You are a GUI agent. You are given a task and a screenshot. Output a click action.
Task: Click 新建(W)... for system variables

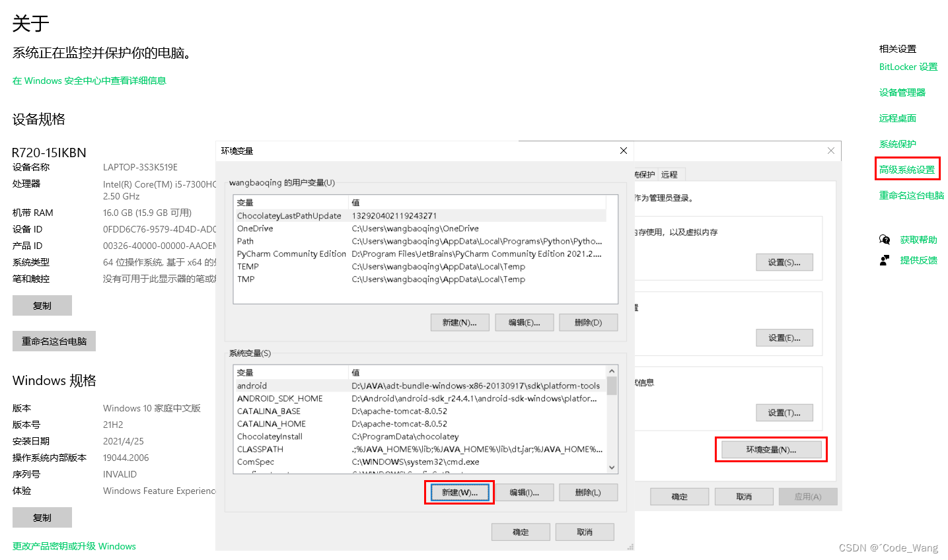click(x=460, y=493)
